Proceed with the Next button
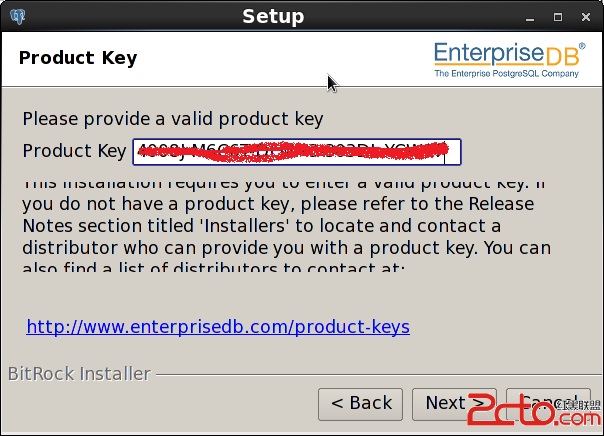 coord(454,404)
